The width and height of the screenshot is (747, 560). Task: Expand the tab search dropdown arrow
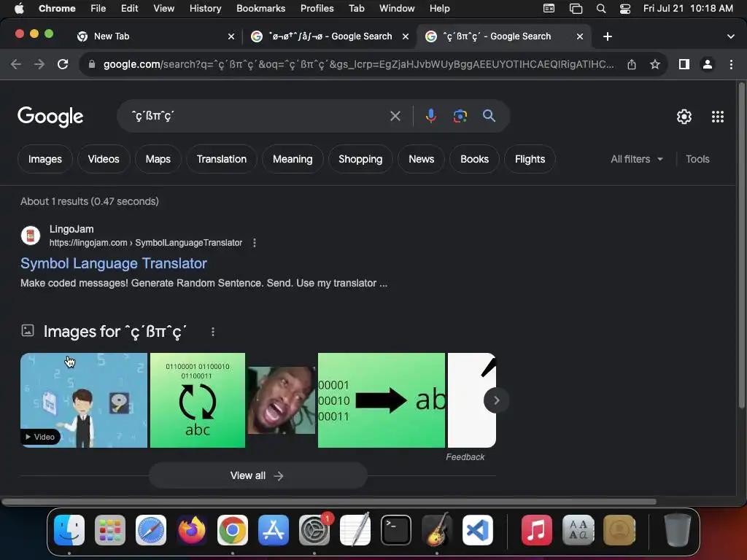tap(730, 36)
